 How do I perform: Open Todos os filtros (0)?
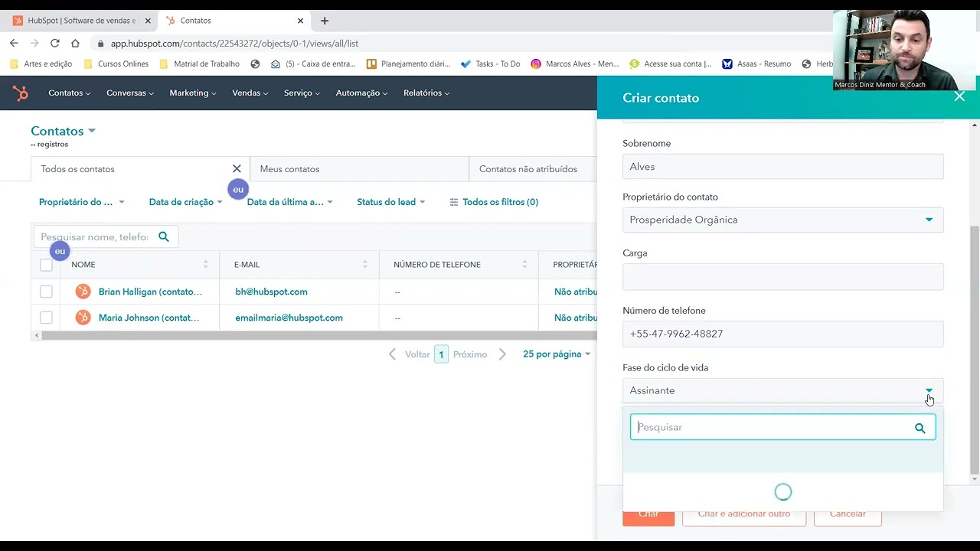click(x=494, y=202)
